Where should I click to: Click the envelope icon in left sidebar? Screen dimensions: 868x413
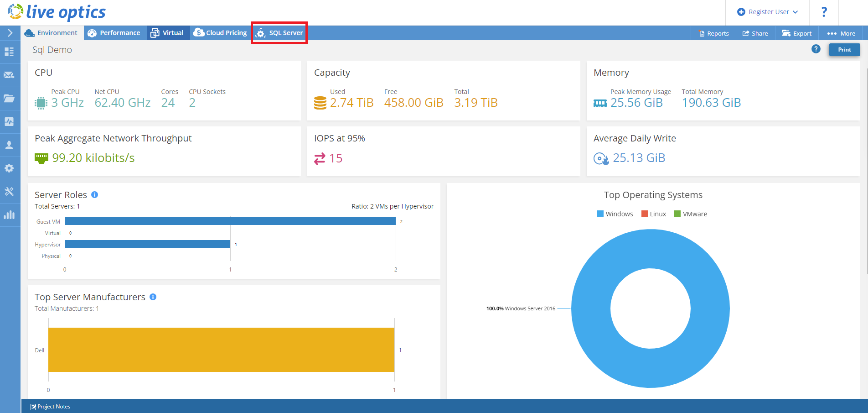click(9, 75)
